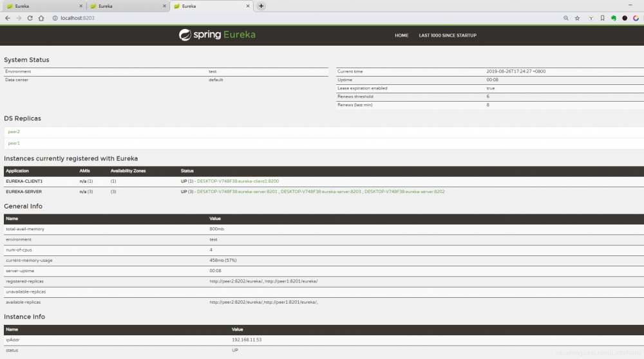Click the Current time value 2019-08-26T17:24:27
Image resolution: width=644 pixels, height=359 pixels.
coord(516,71)
